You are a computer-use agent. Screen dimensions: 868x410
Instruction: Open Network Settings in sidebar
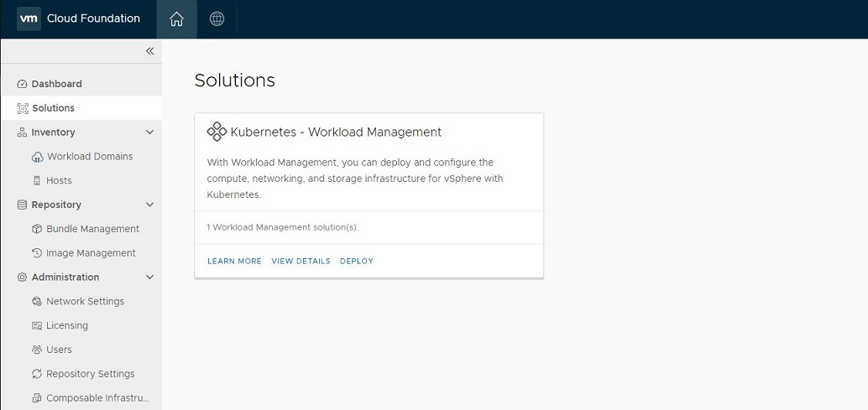point(85,301)
